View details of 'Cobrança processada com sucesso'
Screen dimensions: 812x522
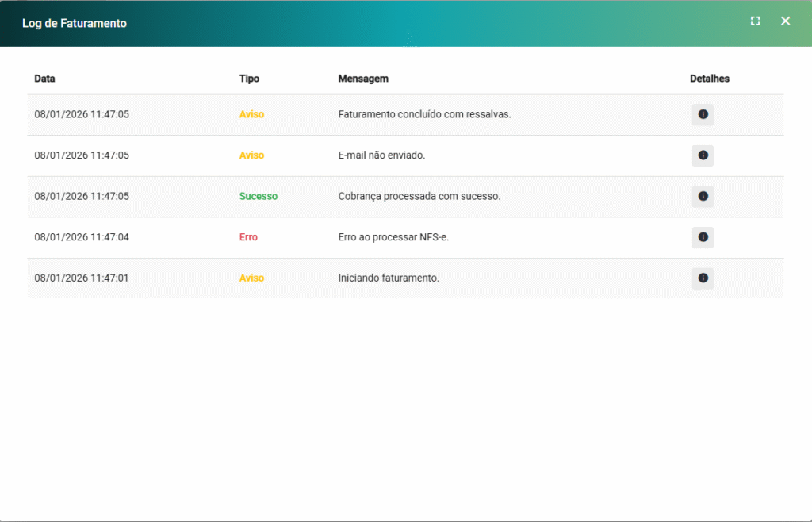click(703, 196)
